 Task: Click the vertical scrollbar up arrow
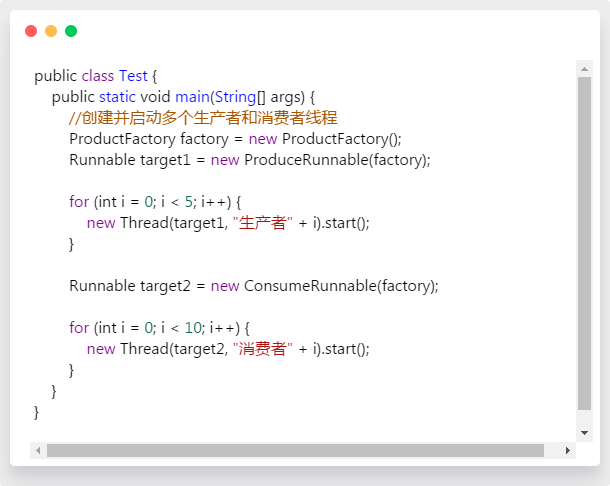point(584,69)
